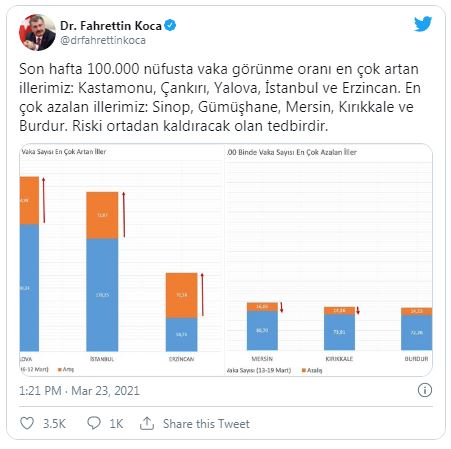Like the tweet with the heart icon

27,423
